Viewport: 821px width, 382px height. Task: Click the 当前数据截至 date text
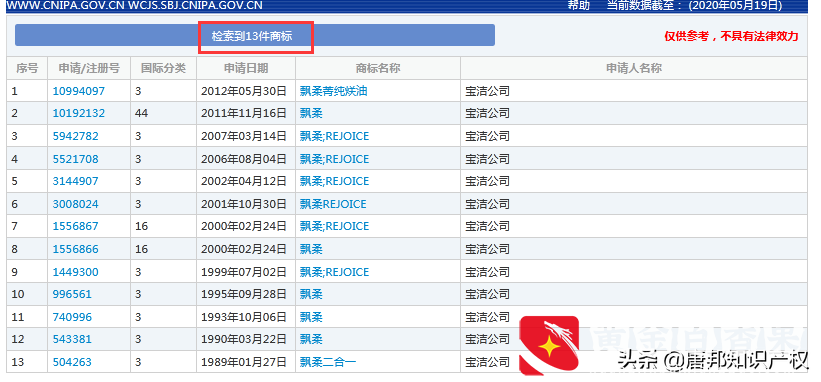coord(694,6)
